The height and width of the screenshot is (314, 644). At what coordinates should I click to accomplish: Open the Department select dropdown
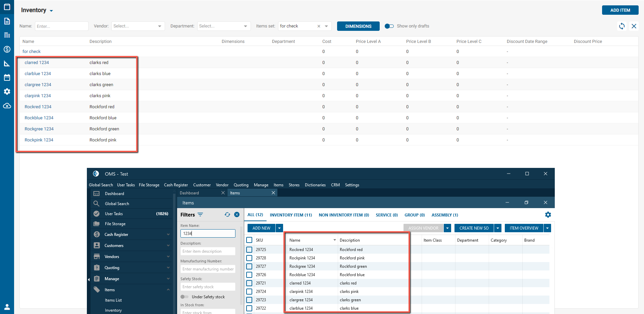tap(224, 26)
